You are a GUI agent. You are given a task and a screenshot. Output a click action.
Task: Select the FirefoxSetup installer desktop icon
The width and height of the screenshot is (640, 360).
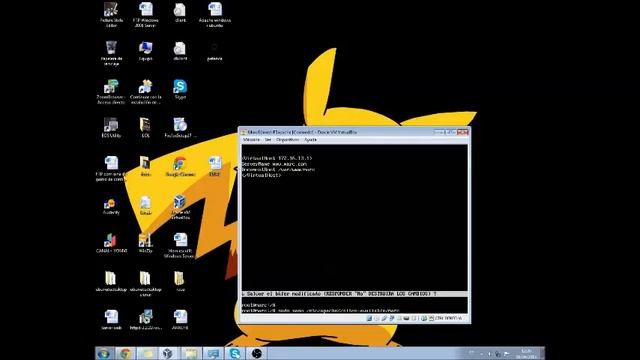[180, 128]
